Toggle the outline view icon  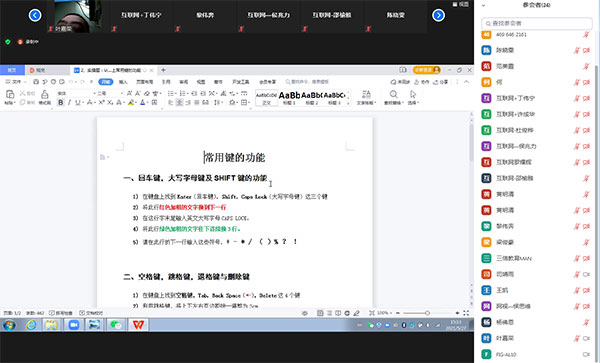pos(329,313)
